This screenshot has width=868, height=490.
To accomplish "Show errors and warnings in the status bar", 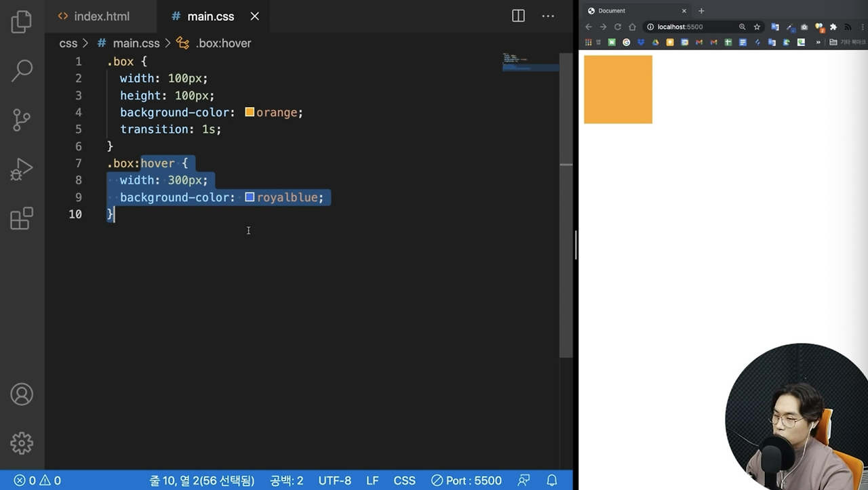I will [x=38, y=481].
